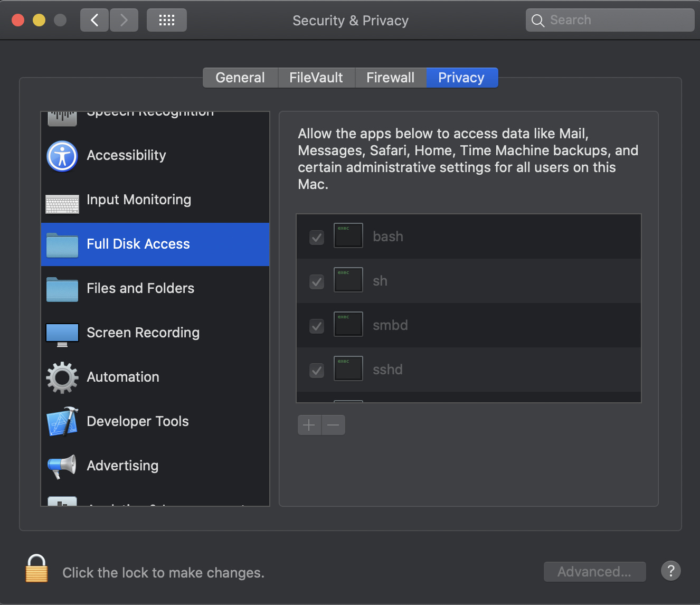Toggle the sshd checkbox

[317, 370]
